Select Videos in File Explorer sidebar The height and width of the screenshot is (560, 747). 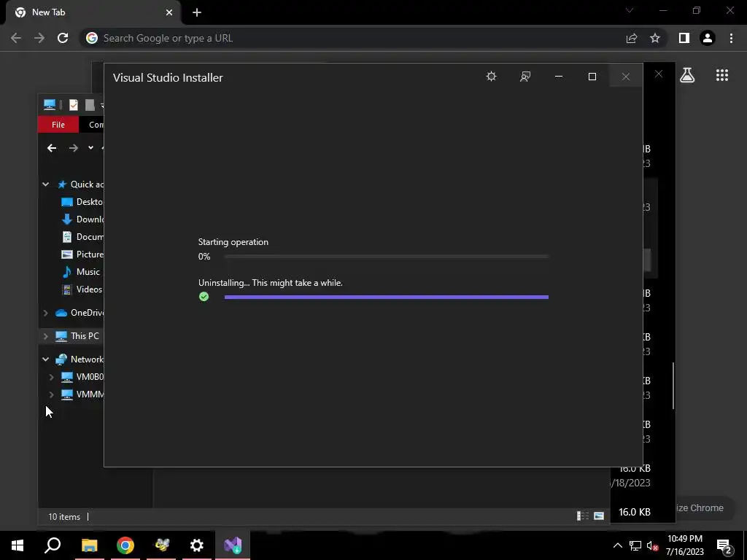tap(82, 289)
